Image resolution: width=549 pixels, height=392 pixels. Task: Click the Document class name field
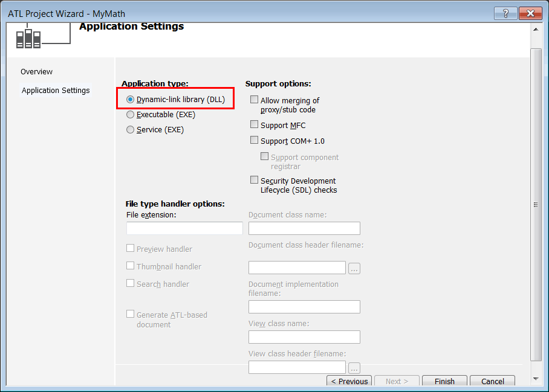pos(304,228)
